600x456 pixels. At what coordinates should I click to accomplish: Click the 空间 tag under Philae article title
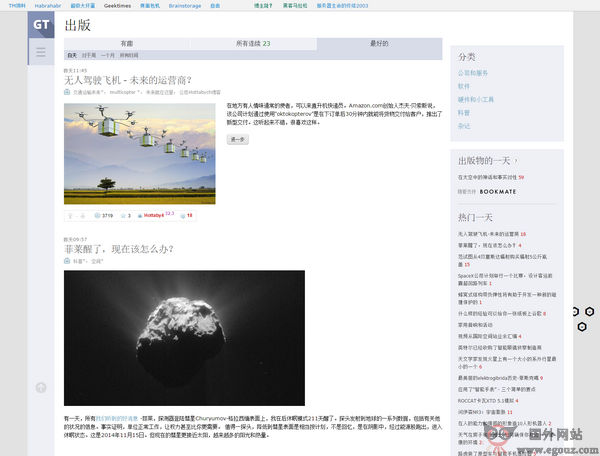click(97, 261)
